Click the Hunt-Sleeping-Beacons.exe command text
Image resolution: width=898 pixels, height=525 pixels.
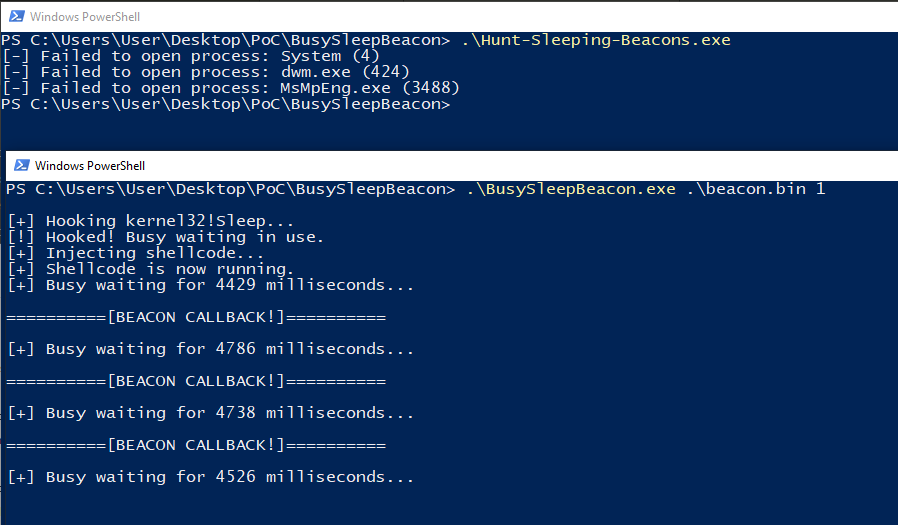[596, 40]
